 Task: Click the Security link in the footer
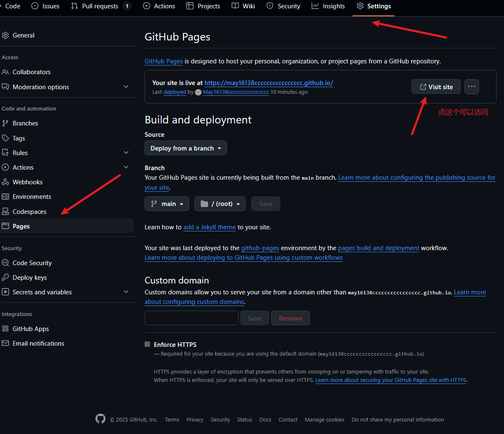[220, 420]
